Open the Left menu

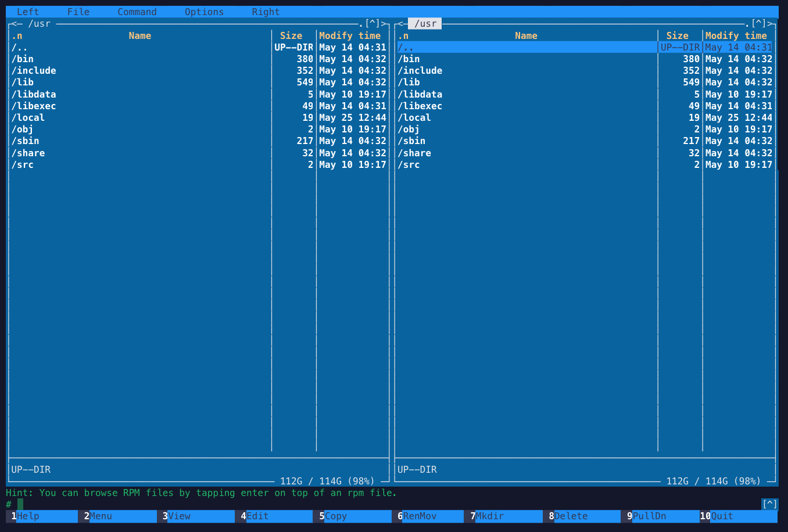(27, 12)
